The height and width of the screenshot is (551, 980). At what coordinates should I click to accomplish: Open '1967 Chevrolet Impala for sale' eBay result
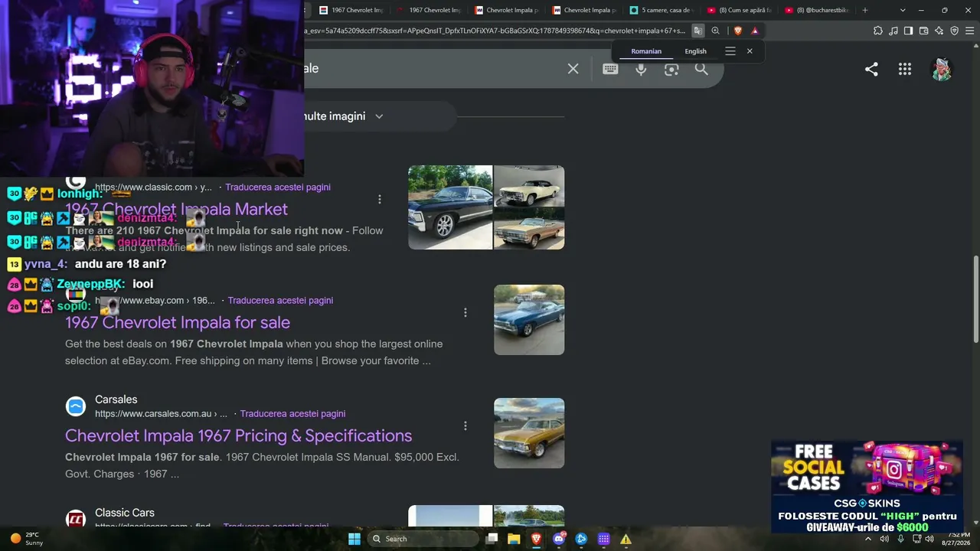point(178,322)
